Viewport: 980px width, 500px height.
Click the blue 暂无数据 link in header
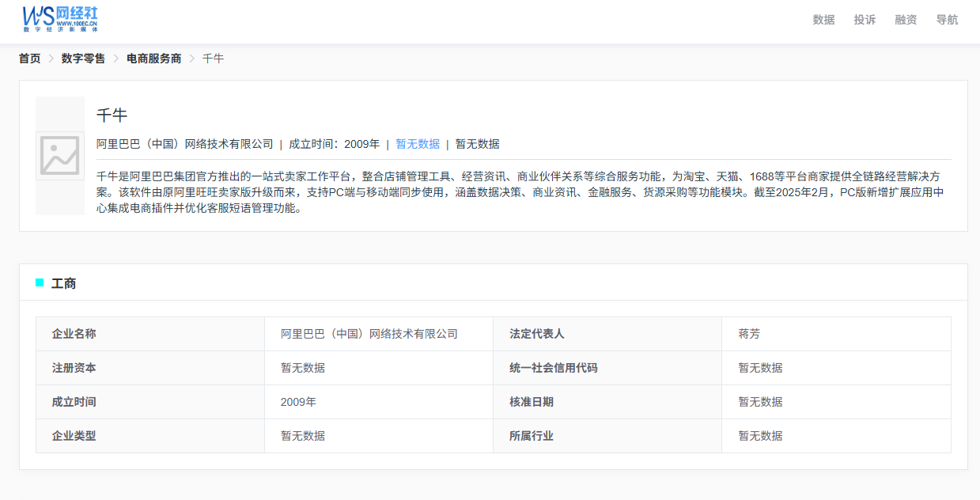point(418,144)
